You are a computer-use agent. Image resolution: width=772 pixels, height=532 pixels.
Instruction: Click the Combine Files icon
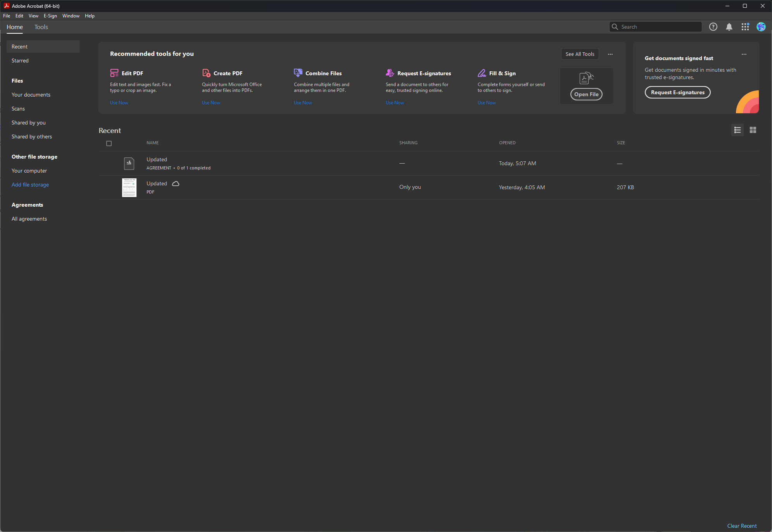298,73
